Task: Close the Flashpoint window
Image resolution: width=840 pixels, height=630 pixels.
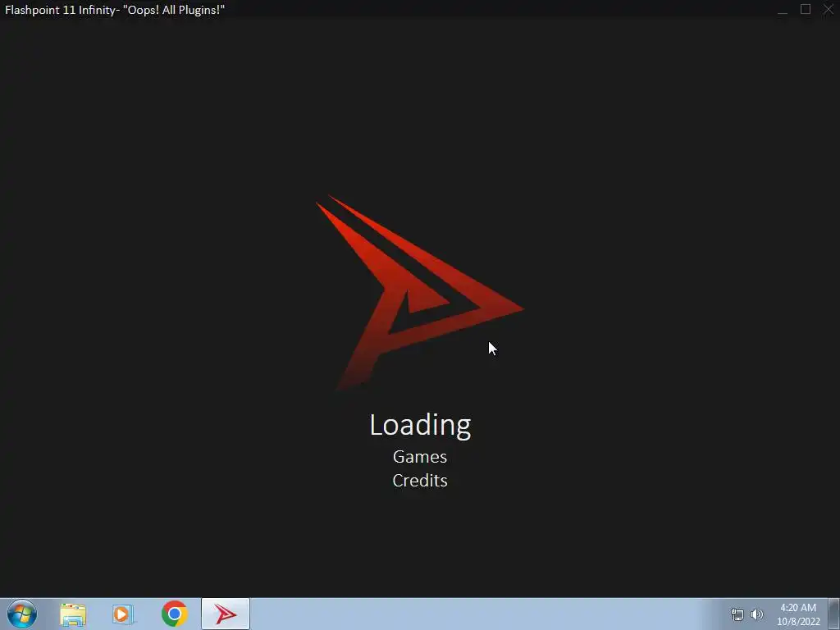Action: (829, 9)
